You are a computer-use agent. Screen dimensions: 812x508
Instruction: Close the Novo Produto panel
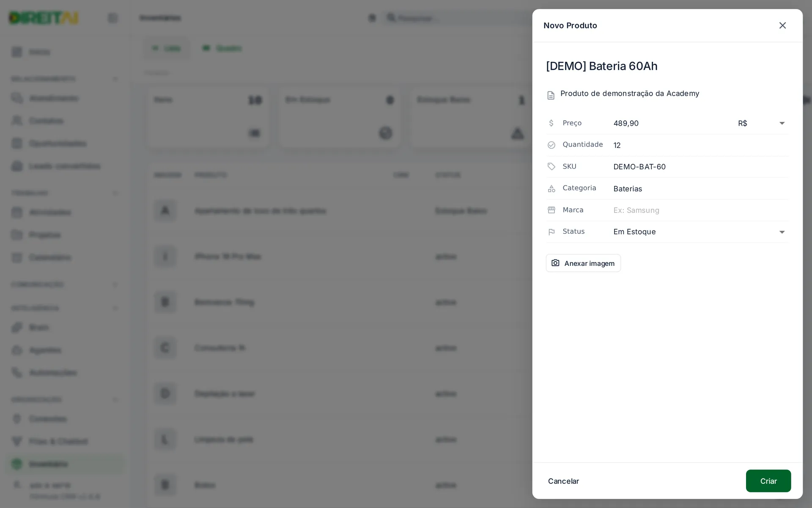click(782, 25)
